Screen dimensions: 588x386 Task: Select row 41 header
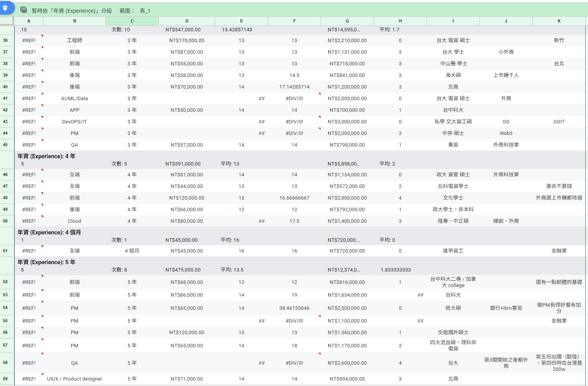point(5,99)
